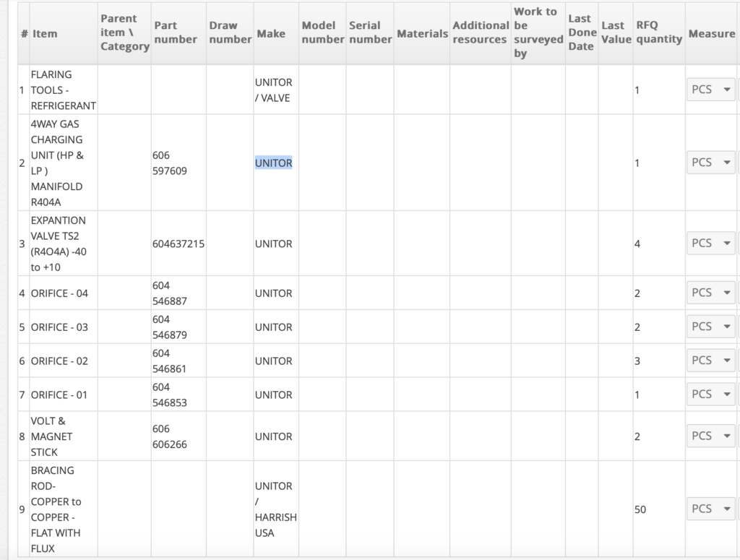Change measure unit for ORIFICE - 04
740x560 pixels.
(710, 293)
